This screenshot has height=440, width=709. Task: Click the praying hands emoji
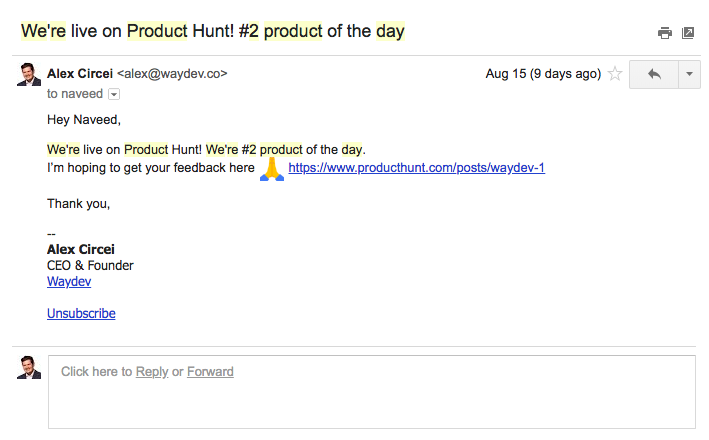(272, 168)
